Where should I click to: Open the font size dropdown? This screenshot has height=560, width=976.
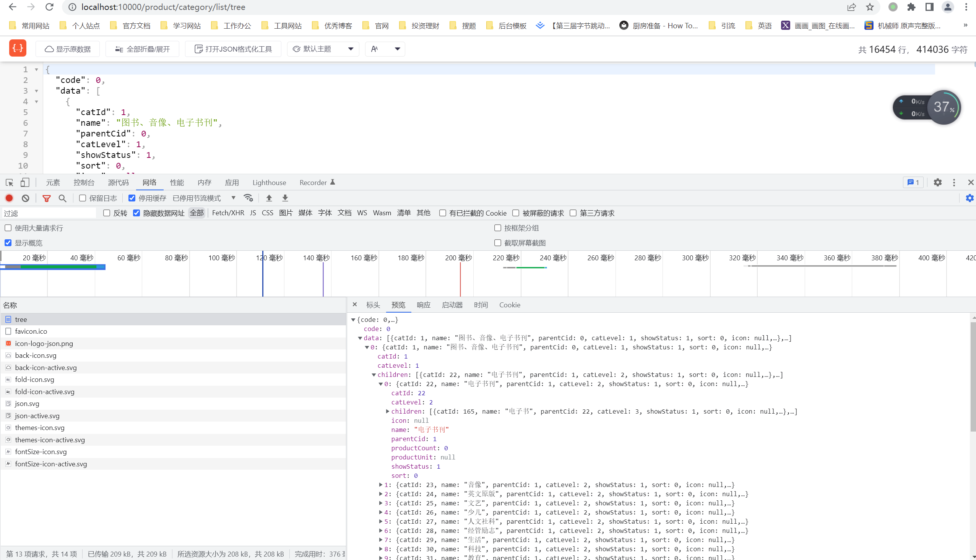click(x=385, y=49)
